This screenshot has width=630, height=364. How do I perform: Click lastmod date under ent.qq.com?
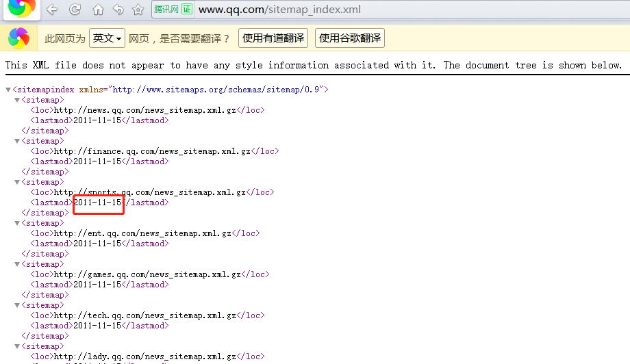98,244
